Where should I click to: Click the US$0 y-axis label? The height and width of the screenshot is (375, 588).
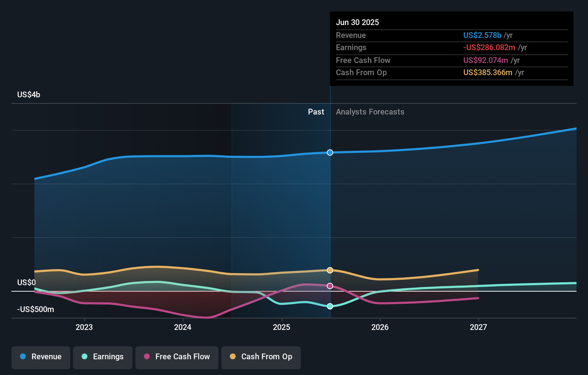pos(26,283)
